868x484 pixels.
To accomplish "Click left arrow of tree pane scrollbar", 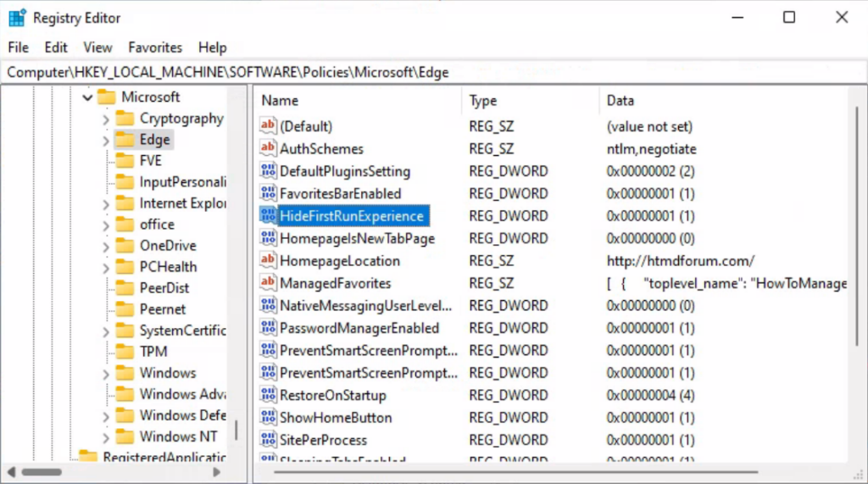I will click(11, 472).
